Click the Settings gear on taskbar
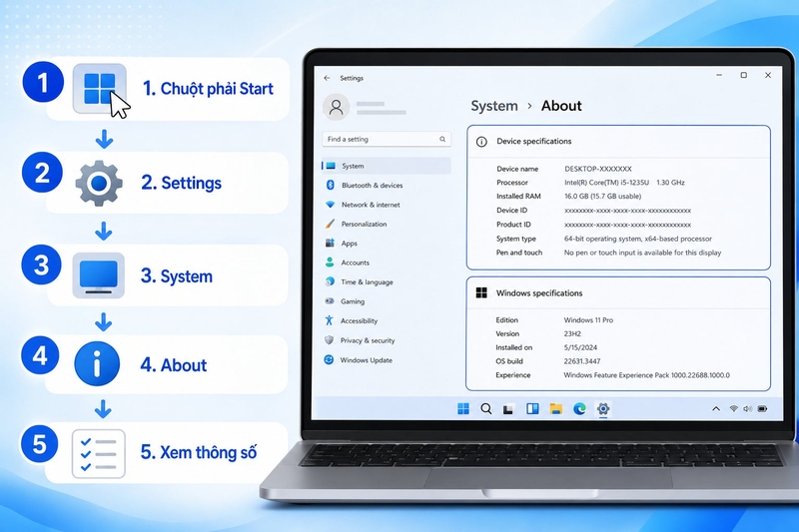The height and width of the screenshot is (532, 799). 603,409
